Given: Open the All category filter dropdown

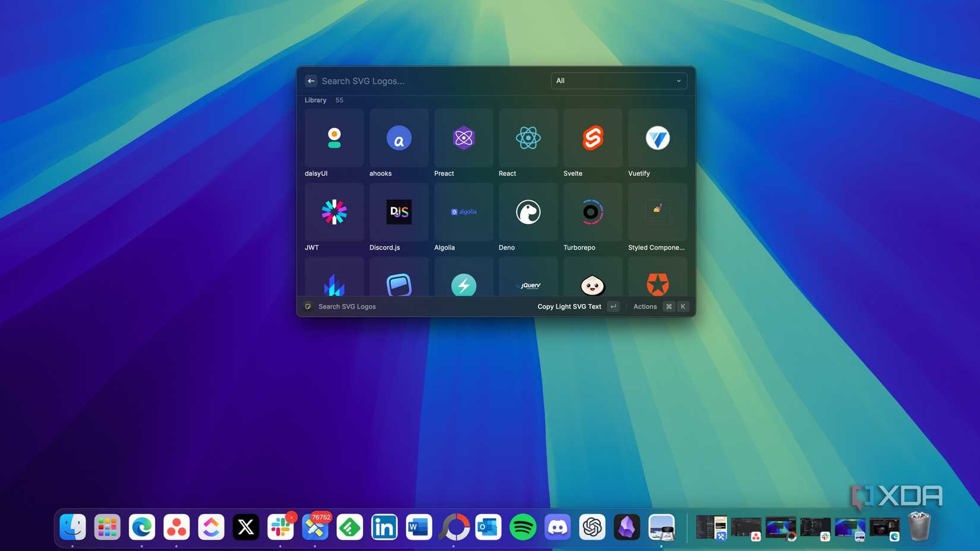Looking at the screenshot, I should (x=618, y=81).
